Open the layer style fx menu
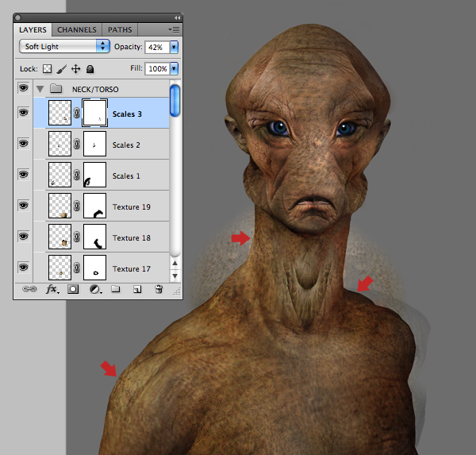 click(x=52, y=289)
